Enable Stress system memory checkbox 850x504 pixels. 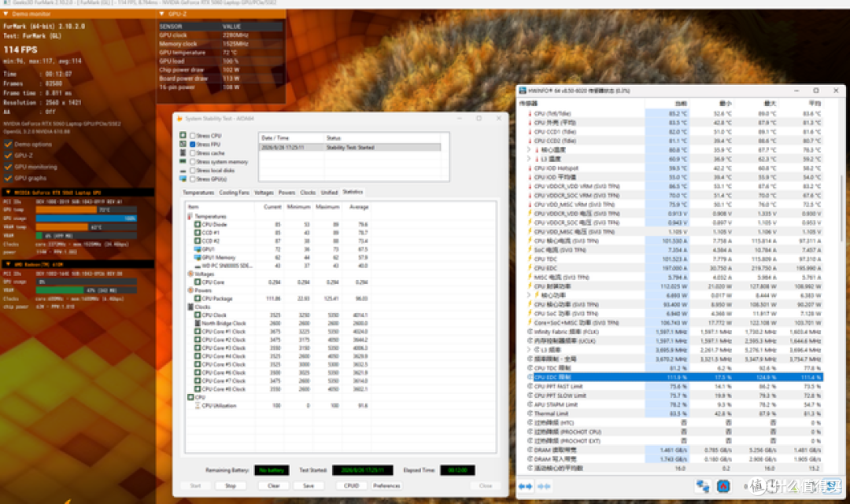(x=193, y=161)
